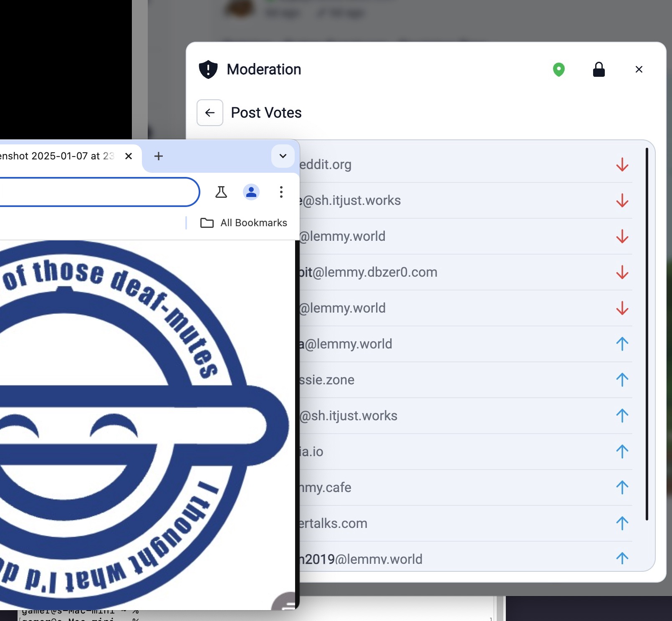The width and height of the screenshot is (672, 621).
Task: Open a new tab in Chrome
Action: (x=159, y=156)
